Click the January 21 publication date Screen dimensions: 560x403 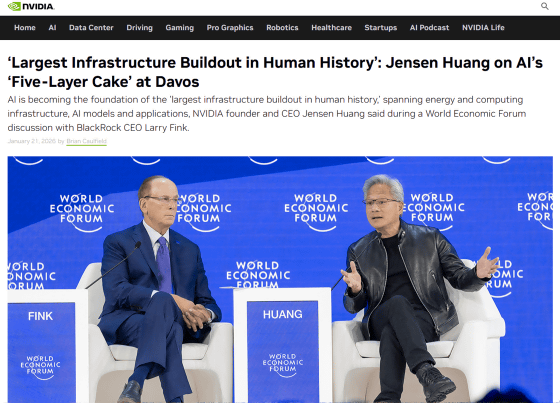coord(31,141)
